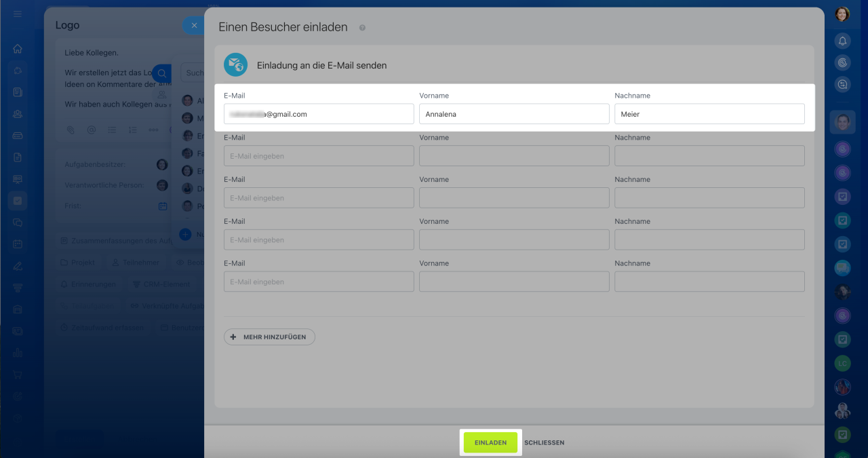
Task: Open the bar chart analytics sidebar icon
Action: (18, 353)
